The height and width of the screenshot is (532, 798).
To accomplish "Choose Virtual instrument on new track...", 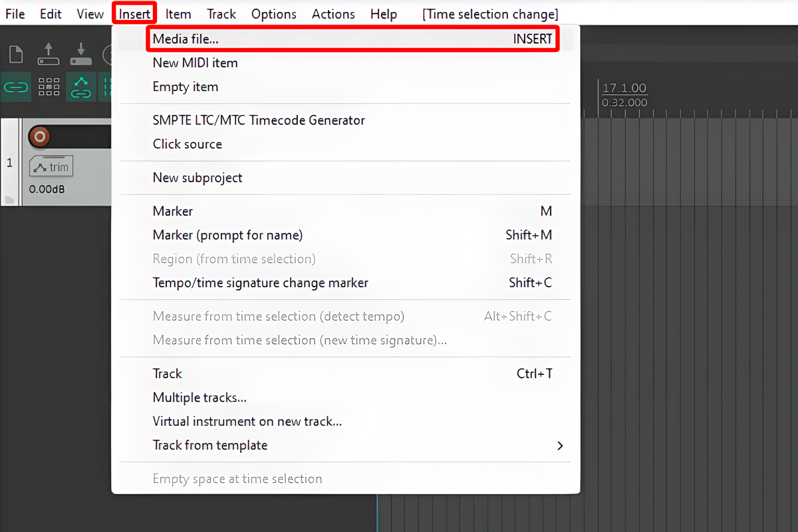I will pyautogui.click(x=247, y=421).
